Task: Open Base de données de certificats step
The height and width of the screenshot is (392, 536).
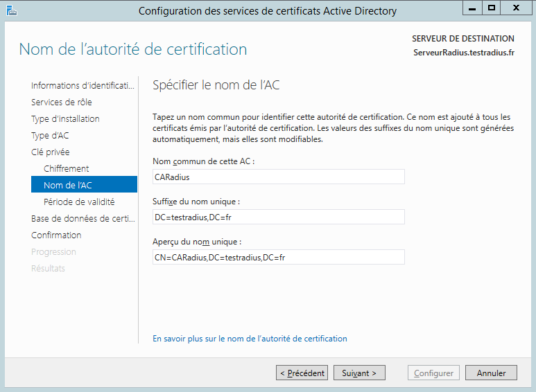Action: coord(83,219)
